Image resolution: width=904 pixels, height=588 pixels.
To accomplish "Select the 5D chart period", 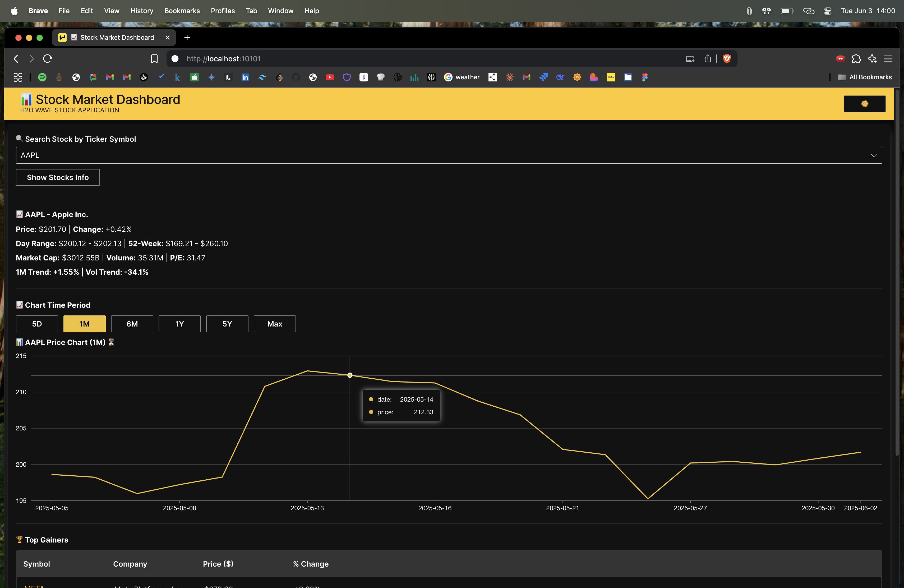I will pyautogui.click(x=37, y=324).
